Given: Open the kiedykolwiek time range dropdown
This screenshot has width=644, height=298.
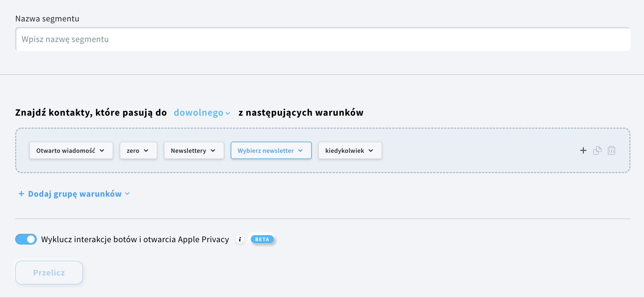Looking at the screenshot, I should tap(350, 150).
